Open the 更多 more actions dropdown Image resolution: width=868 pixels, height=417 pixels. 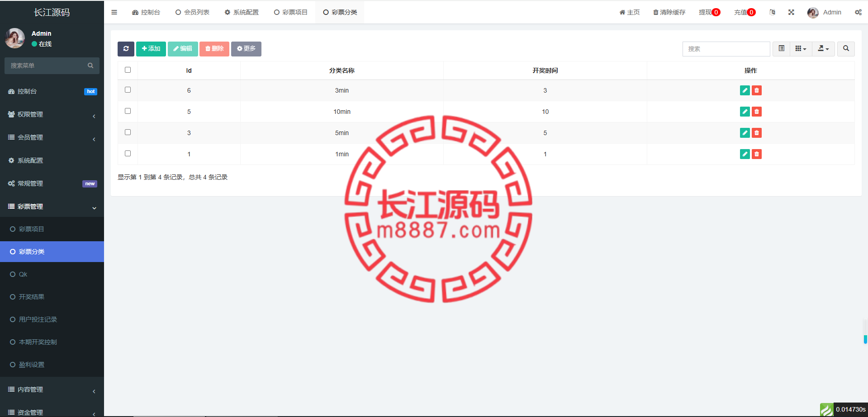(x=246, y=49)
